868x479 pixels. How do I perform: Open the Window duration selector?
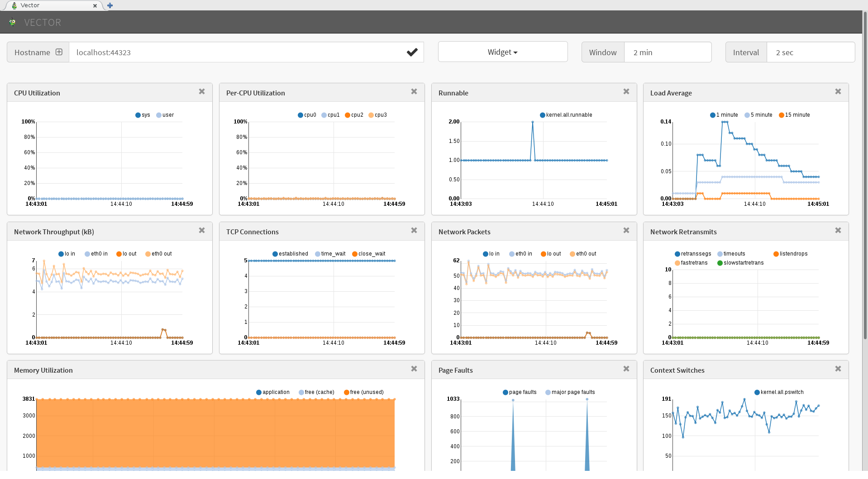668,52
